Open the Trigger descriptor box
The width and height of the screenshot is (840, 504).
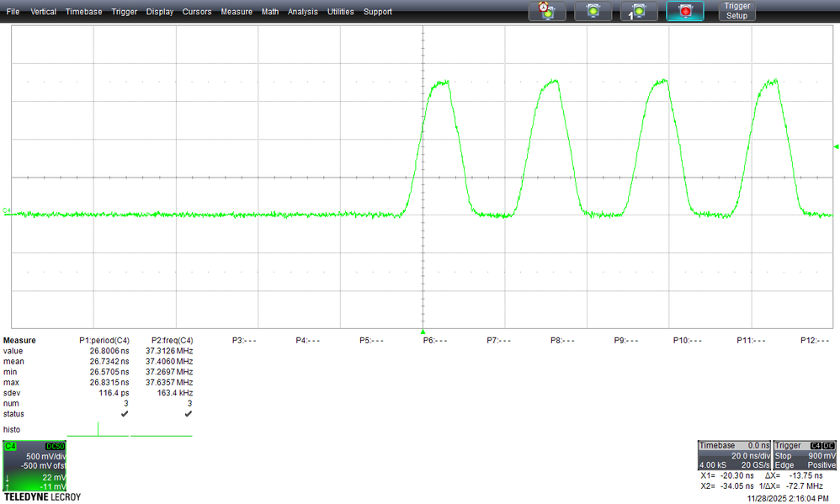click(805, 455)
